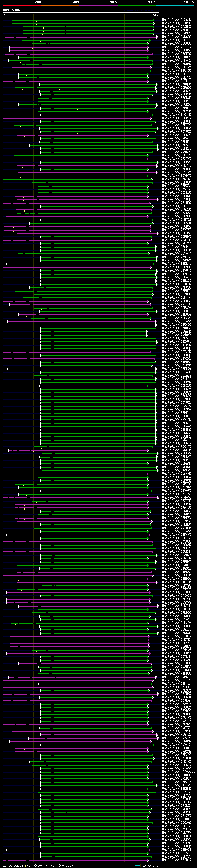Select hit label UniRef100_C3L612
Viewport: 197px width, 868px height.
tap(177, 443)
